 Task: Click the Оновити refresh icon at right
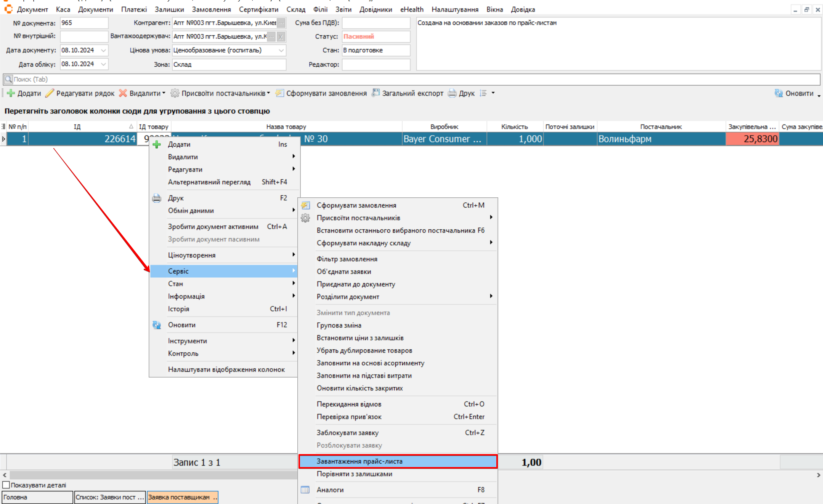778,93
